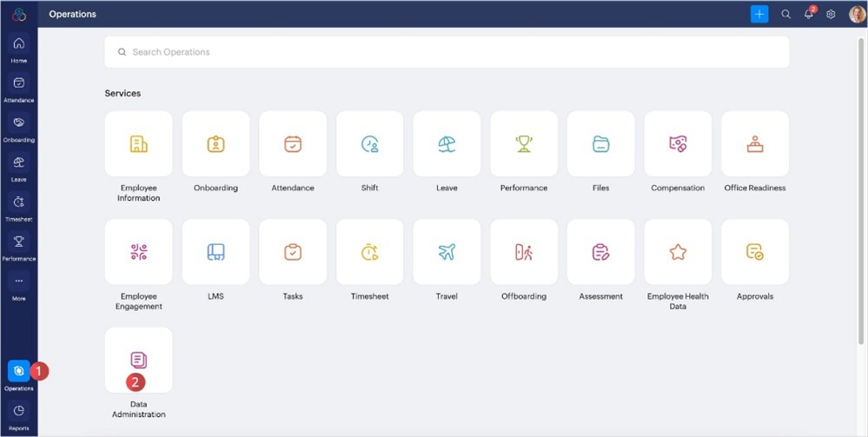Switch to Reports in the sidebar
868x437 pixels.
pyautogui.click(x=18, y=414)
